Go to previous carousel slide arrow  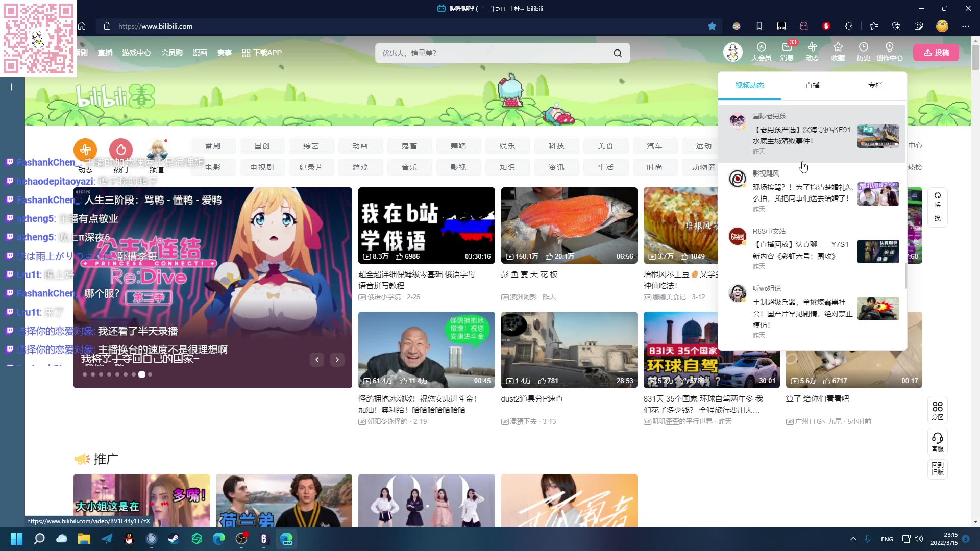pyautogui.click(x=317, y=360)
